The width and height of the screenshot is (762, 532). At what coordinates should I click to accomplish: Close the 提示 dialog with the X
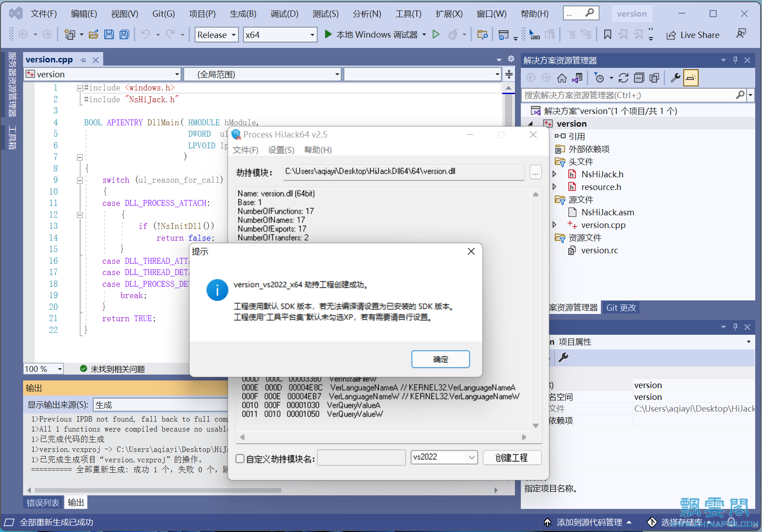click(x=471, y=251)
